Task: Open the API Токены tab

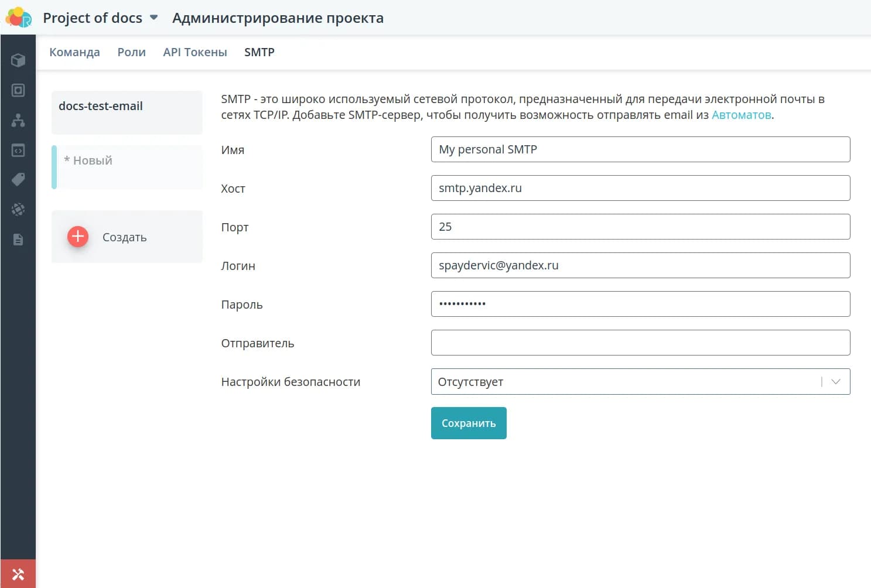Action: pos(195,52)
